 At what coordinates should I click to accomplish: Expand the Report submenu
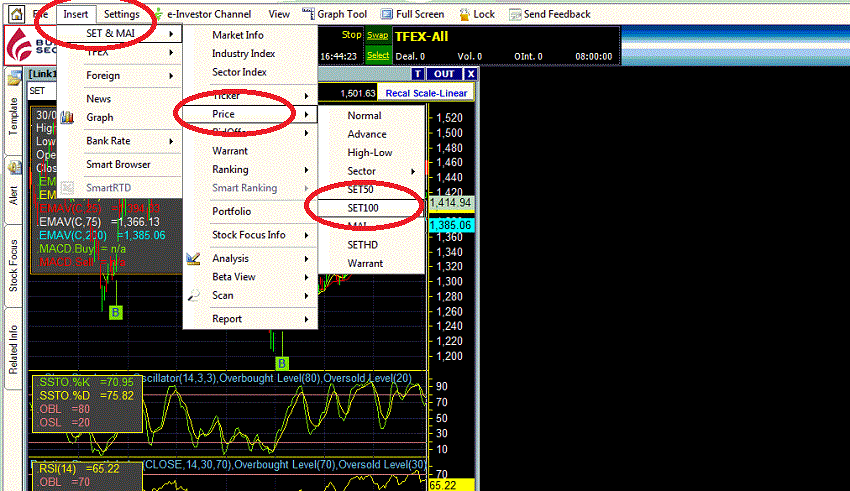[250, 319]
